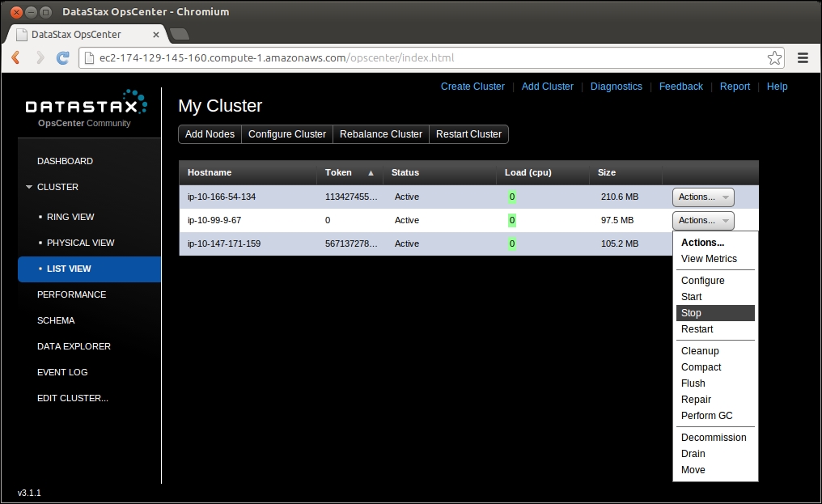The image size is (822, 504).
Task: Choose Compact from Actions menu
Action: coord(715,367)
